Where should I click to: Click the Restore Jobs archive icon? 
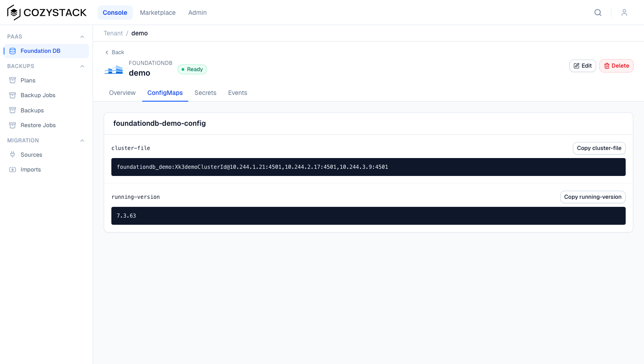click(x=13, y=125)
